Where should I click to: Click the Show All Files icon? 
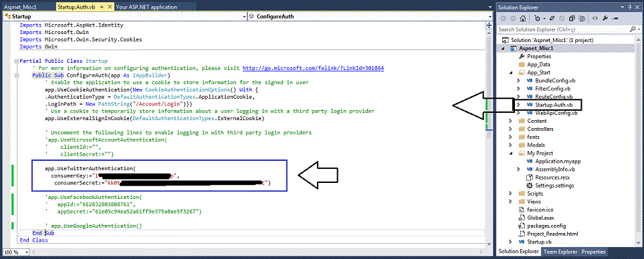pyautogui.click(x=582, y=19)
